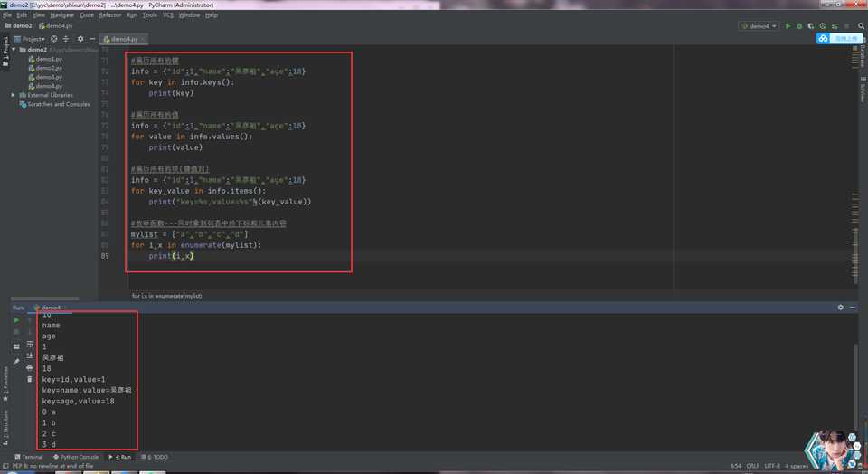Click the UTF-8 encoding in status bar
This screenshot has width=868, height=474.
pyautogui.click(x=771, y=466)
